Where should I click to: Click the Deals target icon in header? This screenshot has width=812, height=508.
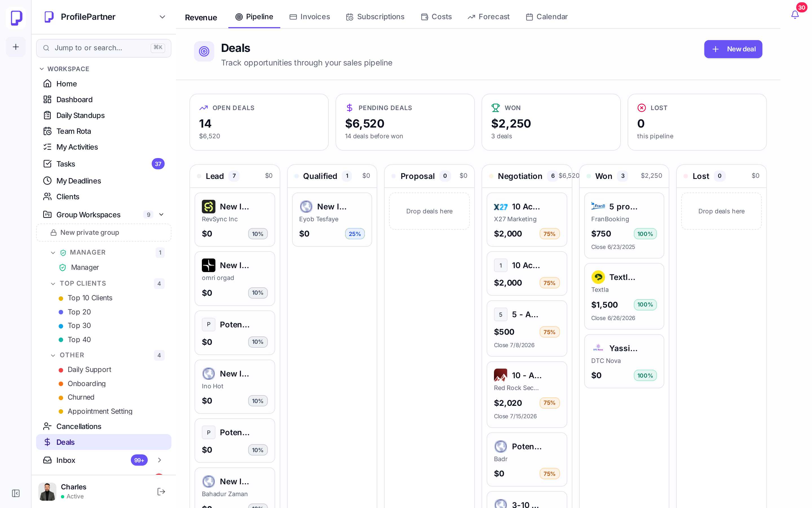coord(204,51)
